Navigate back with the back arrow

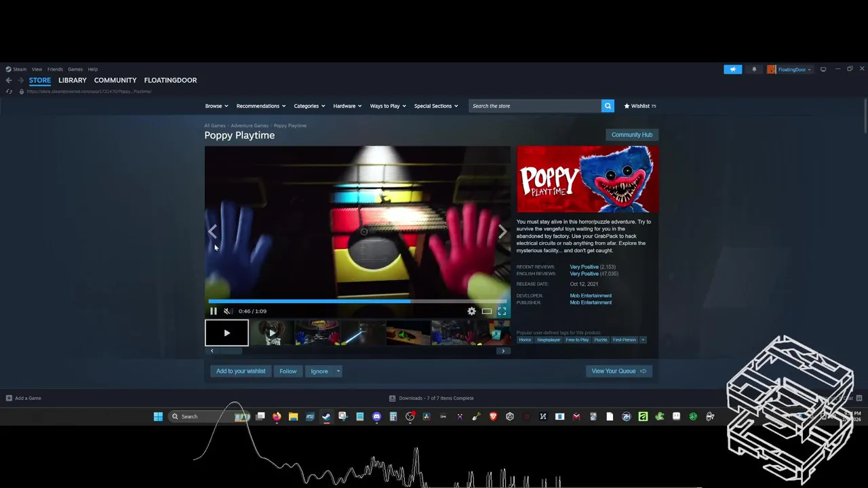[x=9, y=80]
